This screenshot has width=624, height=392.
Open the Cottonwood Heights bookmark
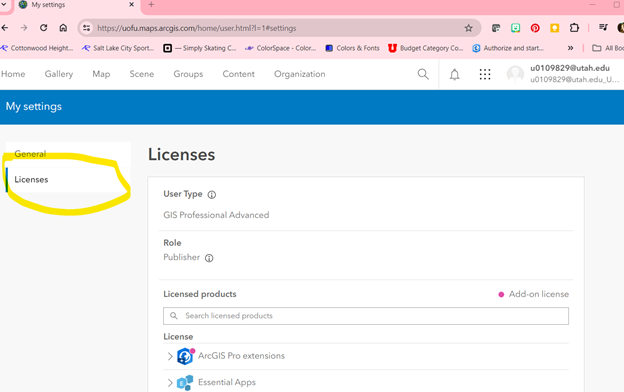coord(37,48)
